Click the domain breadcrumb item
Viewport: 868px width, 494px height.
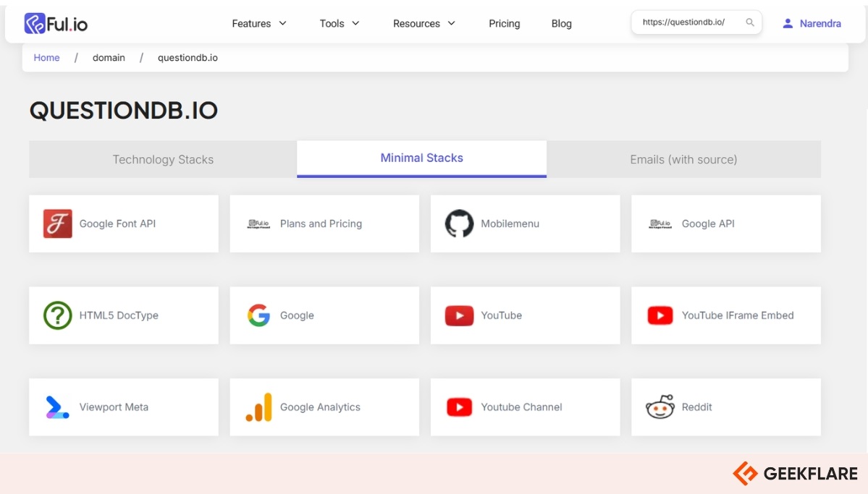tap(109, 58)
